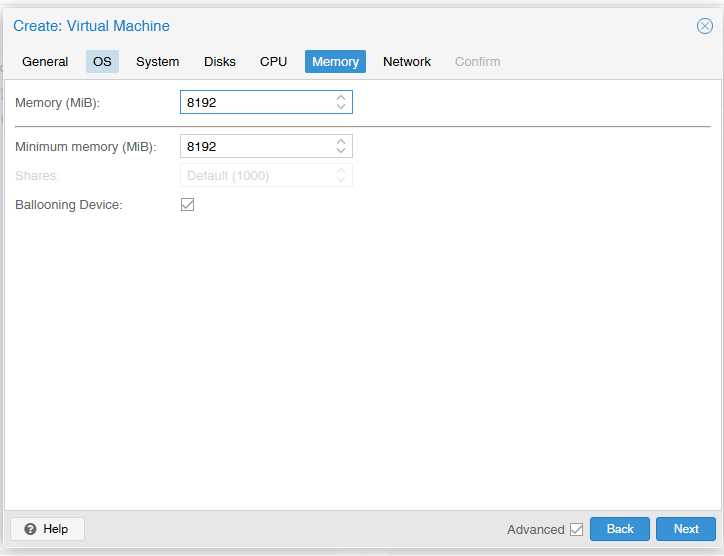Toggle the Ballooning Device checkbox

187,205
